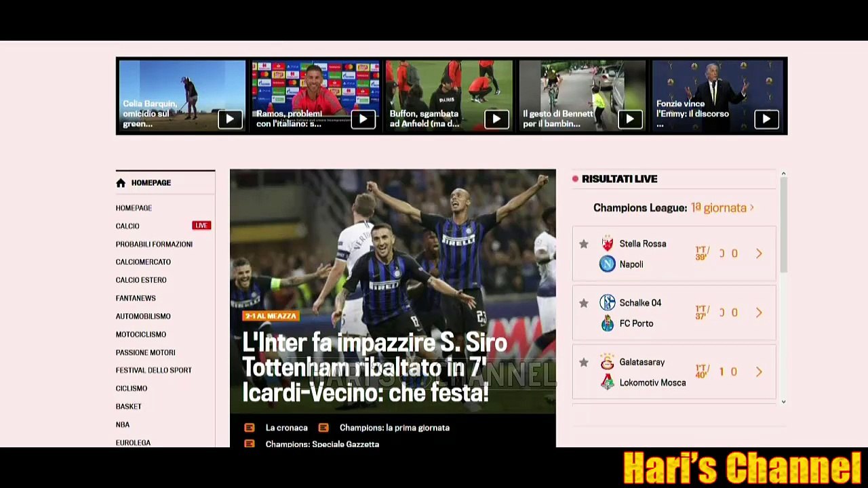Screen dimensions: 868x488
Task: Open CALCIOMERCATO section
Action: [x=143, y=262]
